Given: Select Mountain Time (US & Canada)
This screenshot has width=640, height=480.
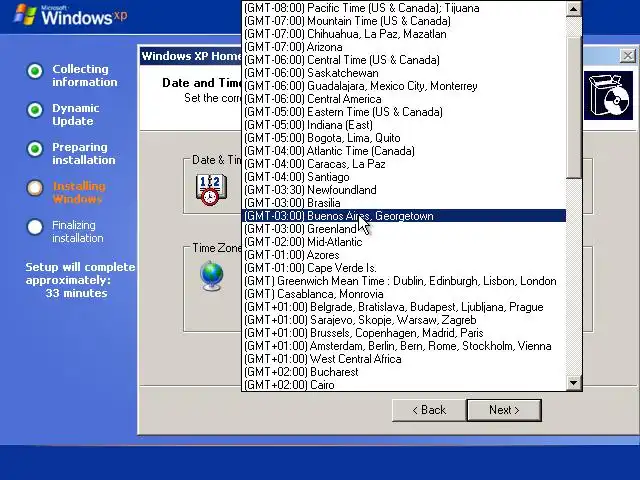Looking at the screenshot, I should point(404,21).
